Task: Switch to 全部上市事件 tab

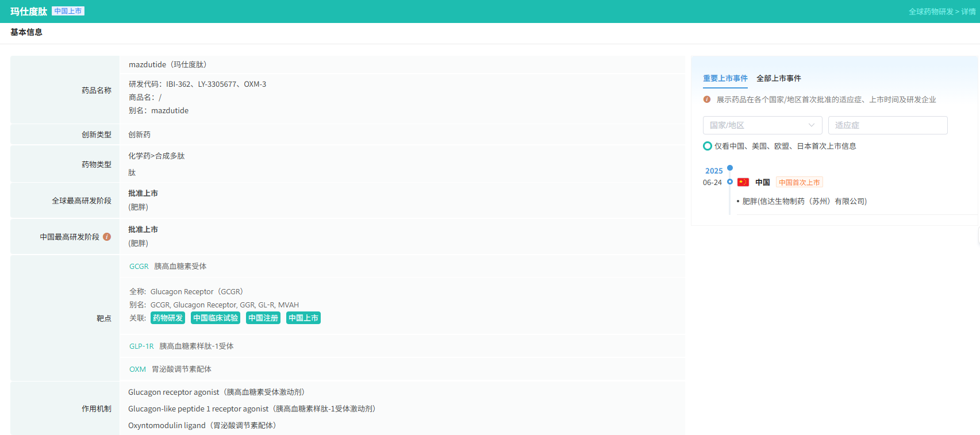Action: pyautogui.click(x=778, y=78)
